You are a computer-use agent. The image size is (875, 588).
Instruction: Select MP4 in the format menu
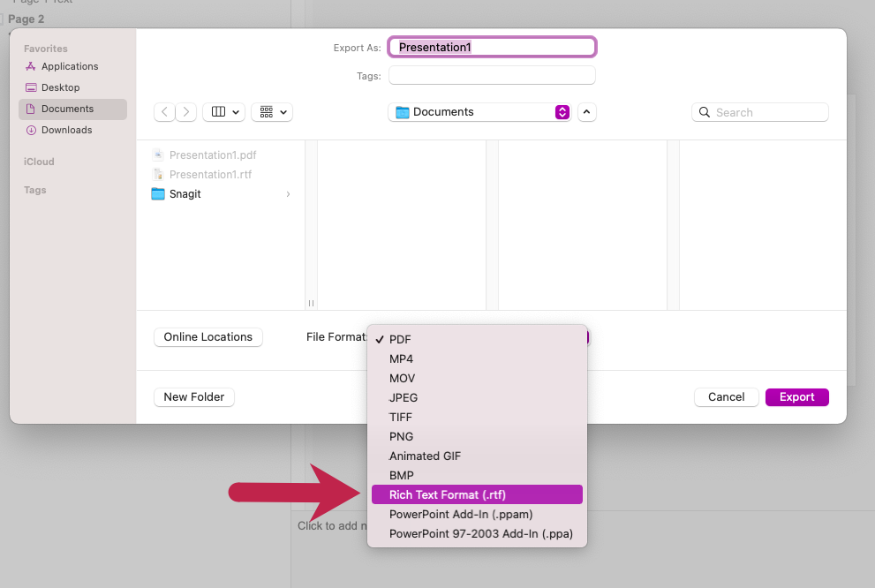point(401,358)
